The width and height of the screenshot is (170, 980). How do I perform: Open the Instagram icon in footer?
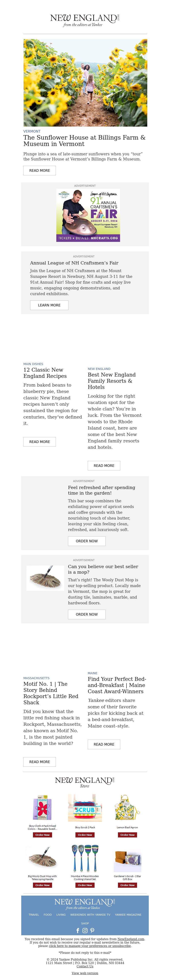coord(85,931)
